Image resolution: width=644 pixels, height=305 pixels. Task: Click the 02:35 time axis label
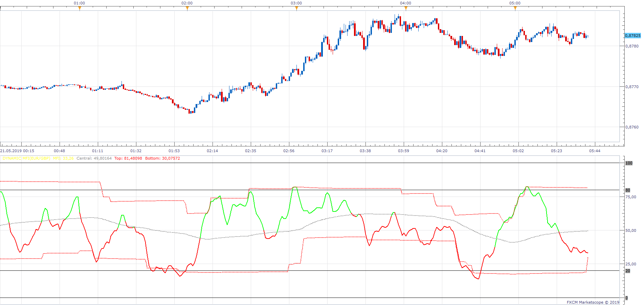(x=251, y=151)
